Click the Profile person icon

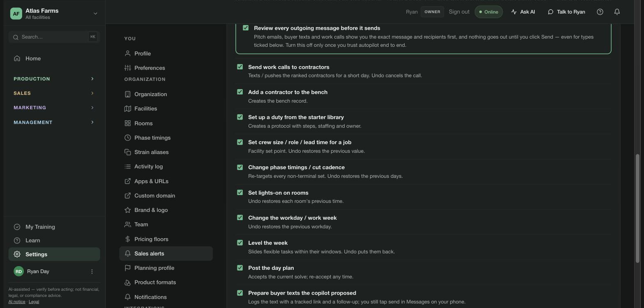coord(128,53)
